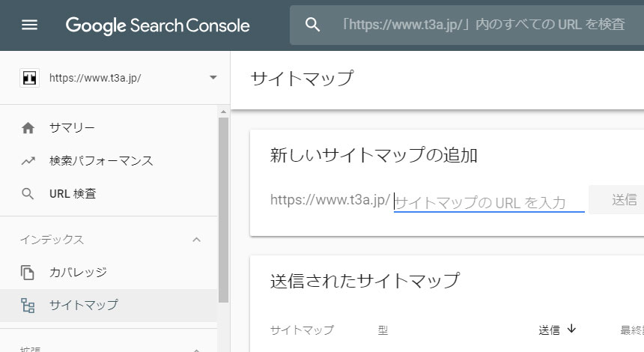Click the https://www.t3a.jp/ prefix text
This screenshot has width=644, height=352.
click(x=330, y=200)
